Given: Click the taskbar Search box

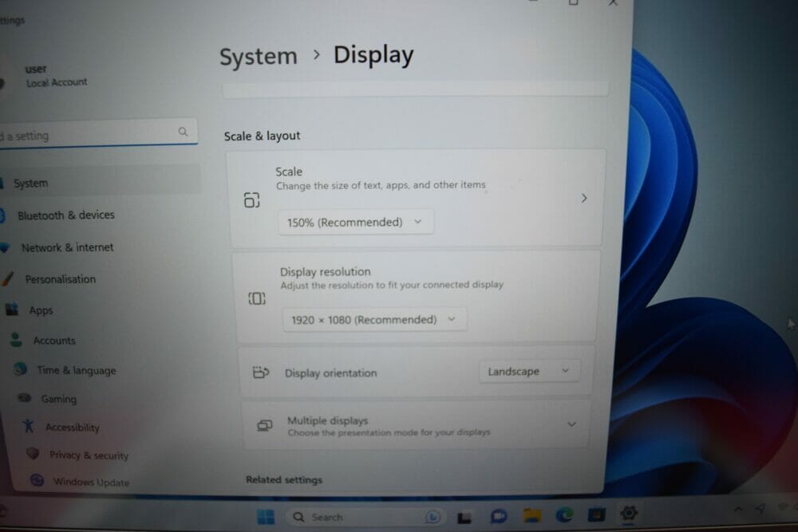Looking at the screenshot, I should click(x=364, y=517).
